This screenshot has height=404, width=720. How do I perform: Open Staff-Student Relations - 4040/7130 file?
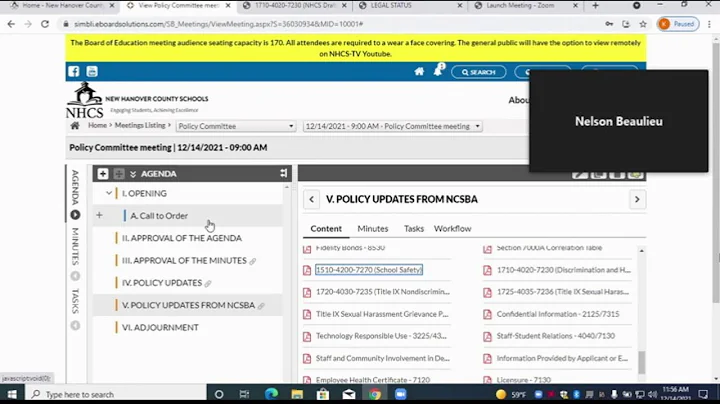[556, 336]
